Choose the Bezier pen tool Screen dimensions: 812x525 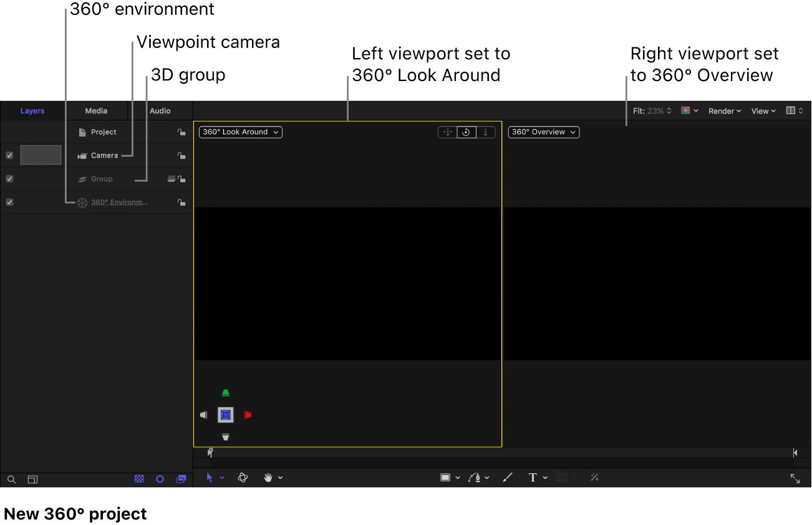(475, 478)
